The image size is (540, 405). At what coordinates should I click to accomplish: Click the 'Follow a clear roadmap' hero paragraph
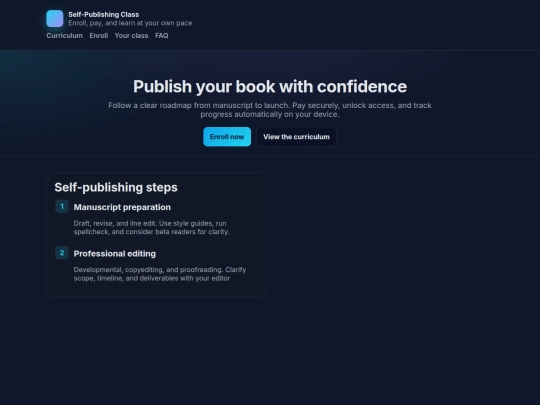point(270,110)
